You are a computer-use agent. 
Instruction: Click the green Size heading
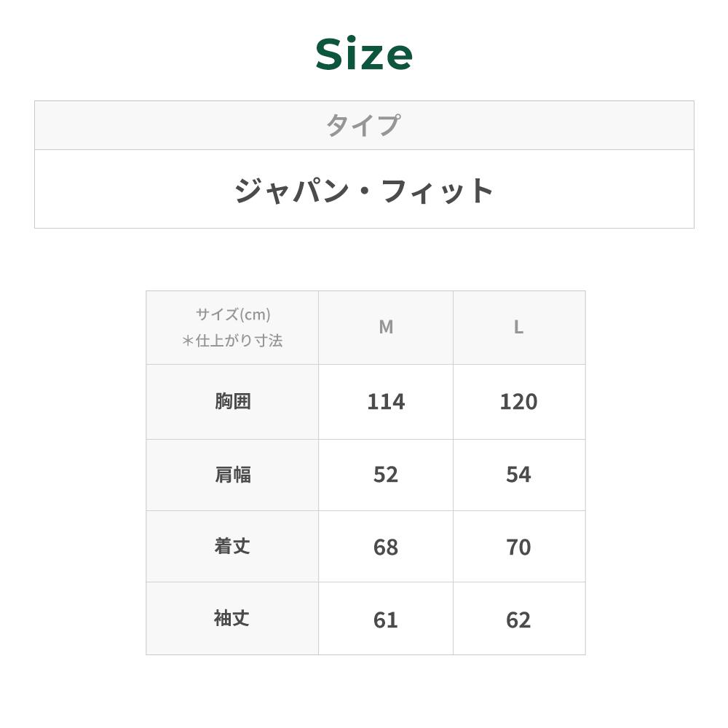click(x=364, y=55)
